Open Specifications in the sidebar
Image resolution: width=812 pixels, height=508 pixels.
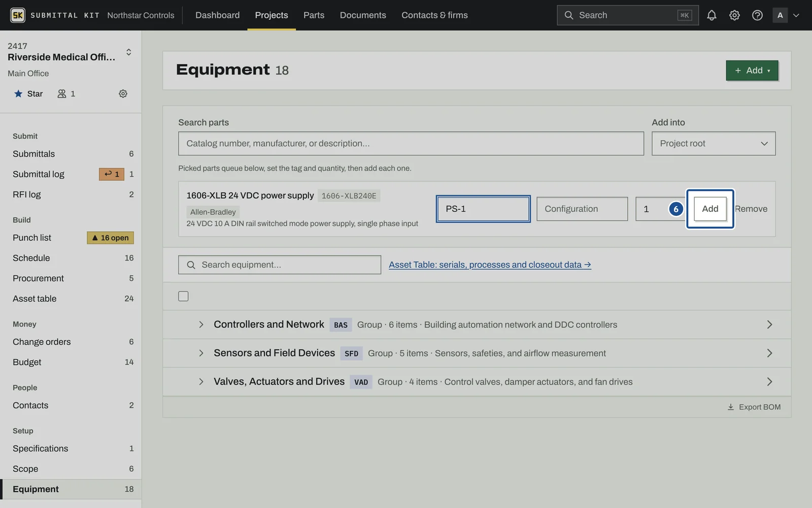71,449
